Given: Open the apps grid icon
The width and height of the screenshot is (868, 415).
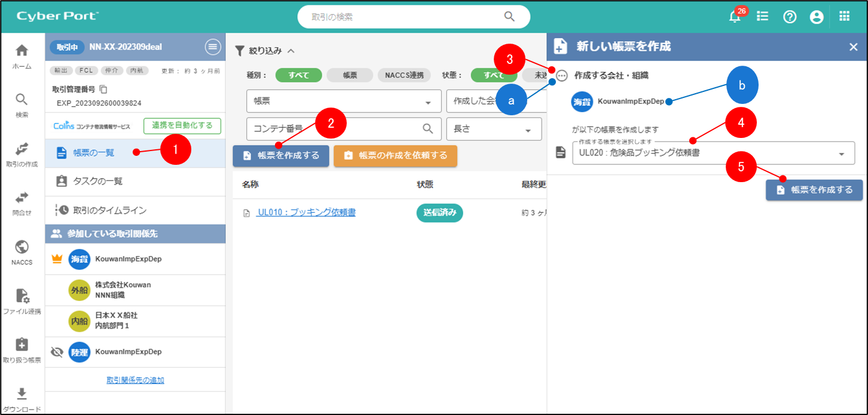Looking at the screenshot, I should (x=844, y=17).
